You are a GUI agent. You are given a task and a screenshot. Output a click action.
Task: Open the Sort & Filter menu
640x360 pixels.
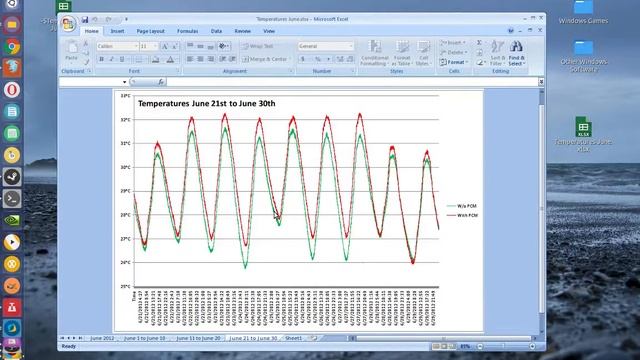point(497,53)
